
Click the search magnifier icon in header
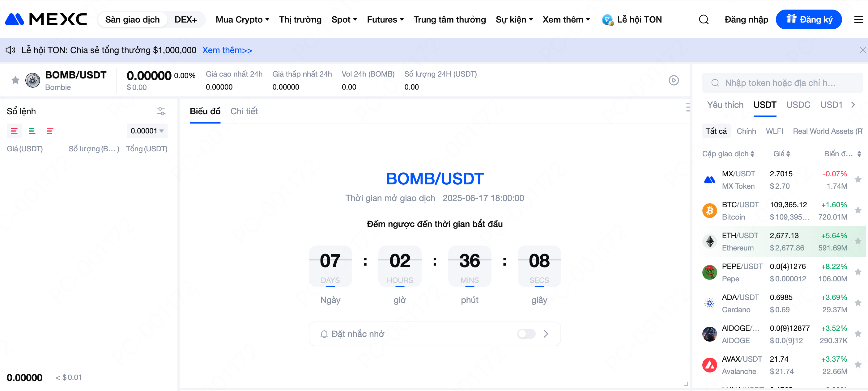click(x=704, y=19)
